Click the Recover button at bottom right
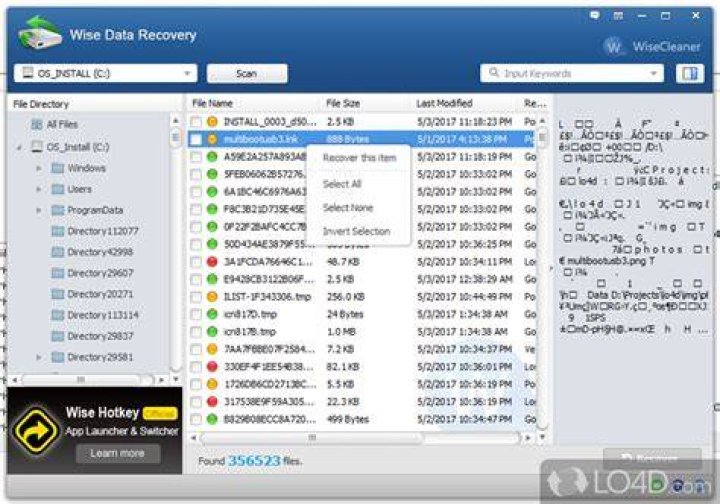 [x=652, y=458]
